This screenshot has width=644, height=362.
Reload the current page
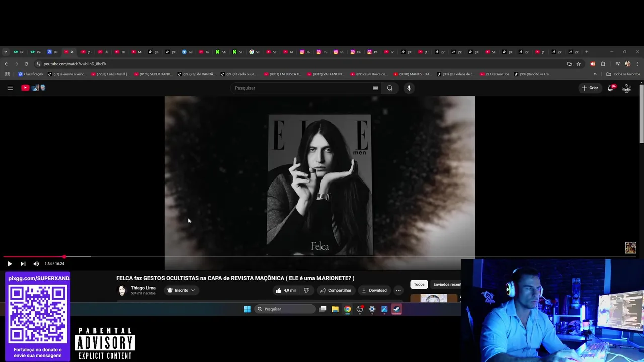[26, 64]
